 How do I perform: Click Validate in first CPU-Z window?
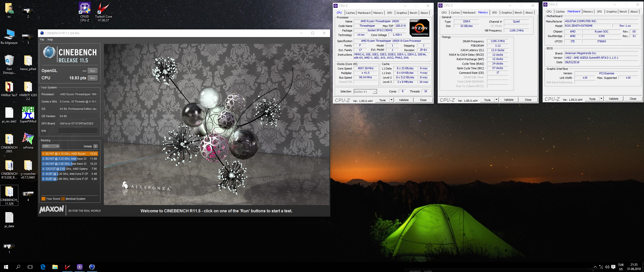pyautogui.click(x=404, y=100)
